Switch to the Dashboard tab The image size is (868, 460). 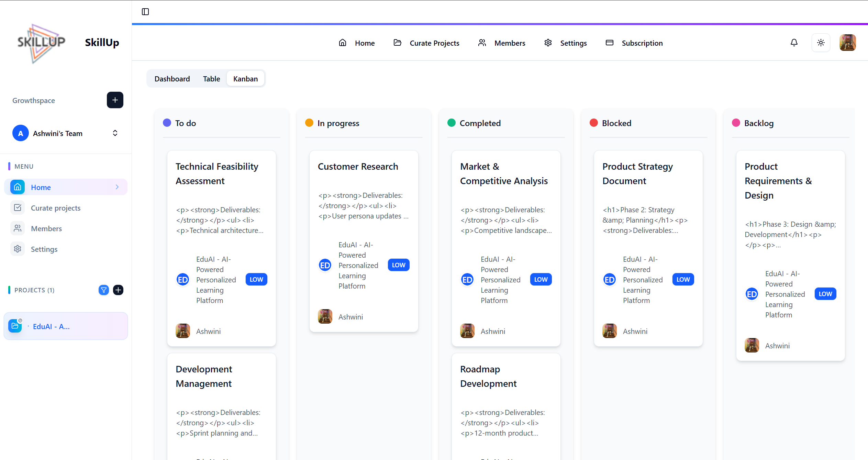coord(172,79)
